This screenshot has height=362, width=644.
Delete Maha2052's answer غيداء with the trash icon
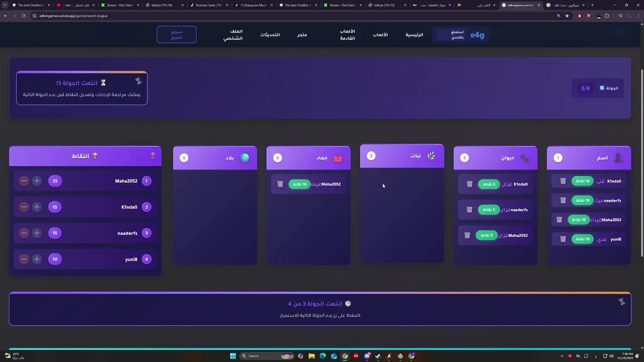tap(559, 220)
